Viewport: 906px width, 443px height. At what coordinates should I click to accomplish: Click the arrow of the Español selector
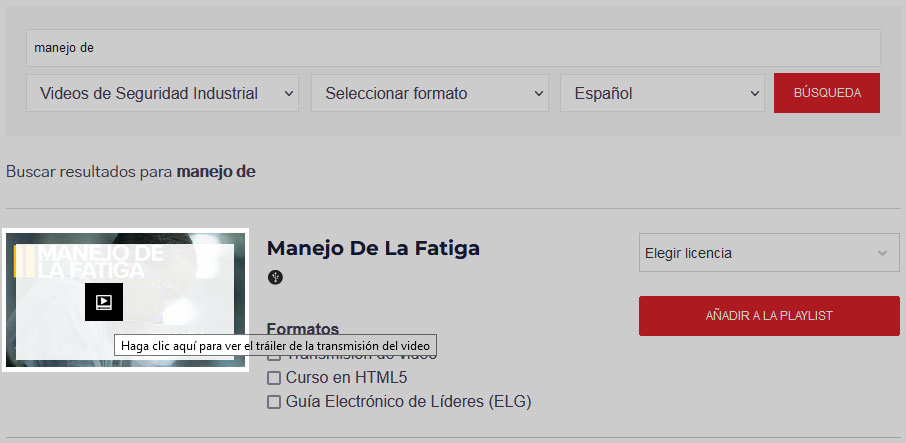[754, 93]
